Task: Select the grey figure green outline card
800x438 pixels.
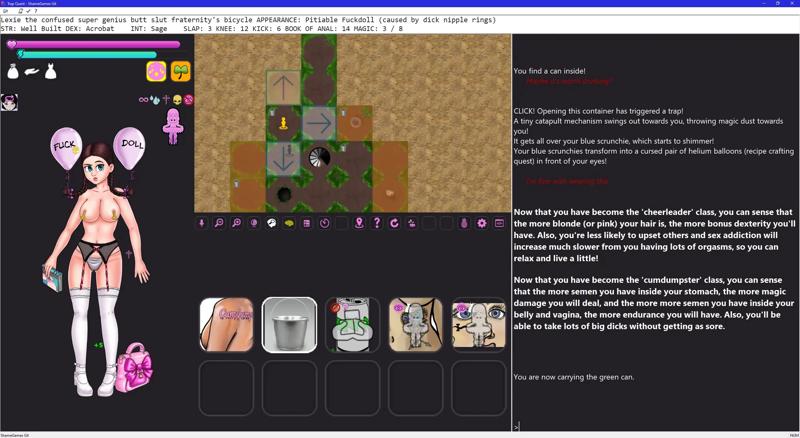Action: coord(353,325)
